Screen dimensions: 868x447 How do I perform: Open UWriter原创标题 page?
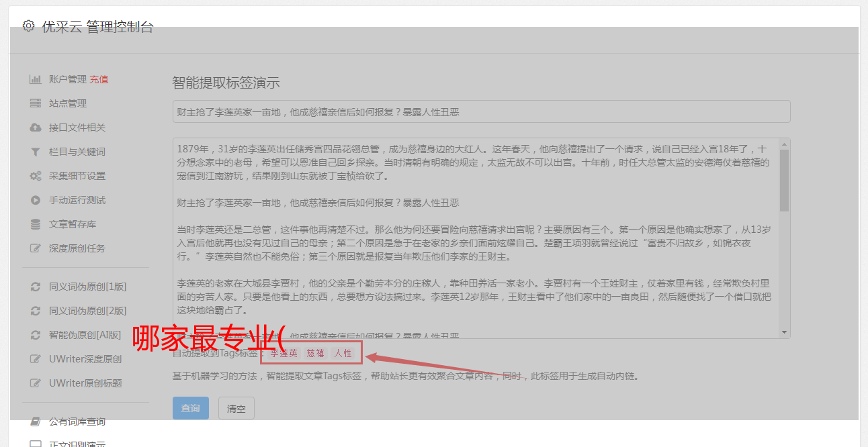tap(85, 383)
